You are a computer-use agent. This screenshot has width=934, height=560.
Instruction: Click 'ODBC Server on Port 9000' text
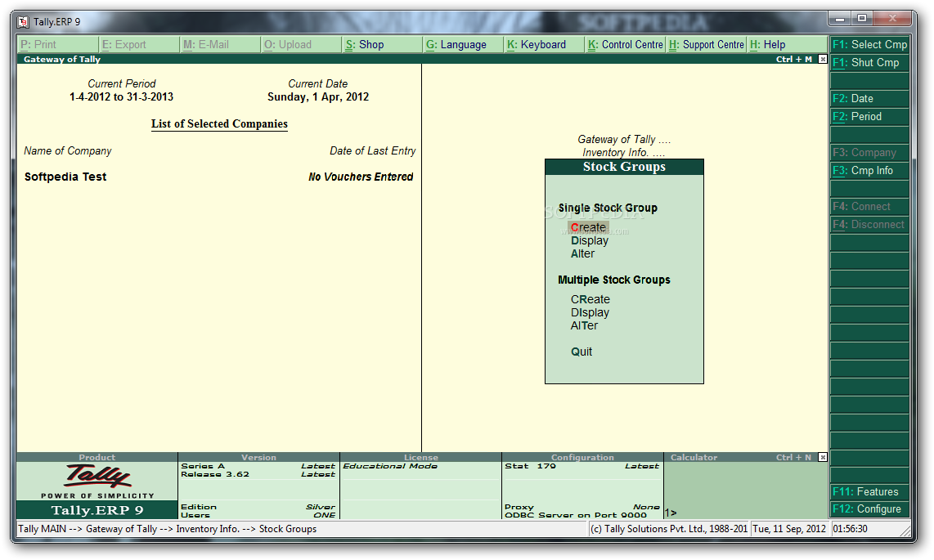point(576,515)
